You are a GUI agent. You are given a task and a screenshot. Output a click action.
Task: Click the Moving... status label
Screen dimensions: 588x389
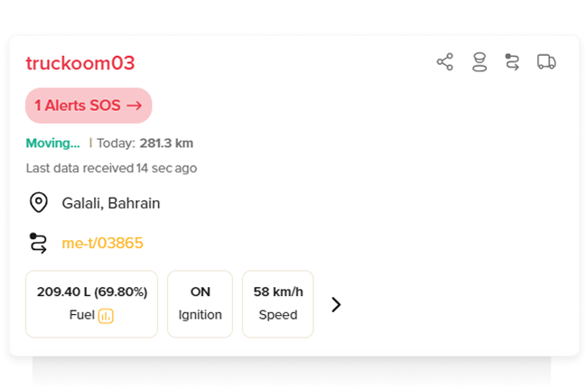(53, 144)
